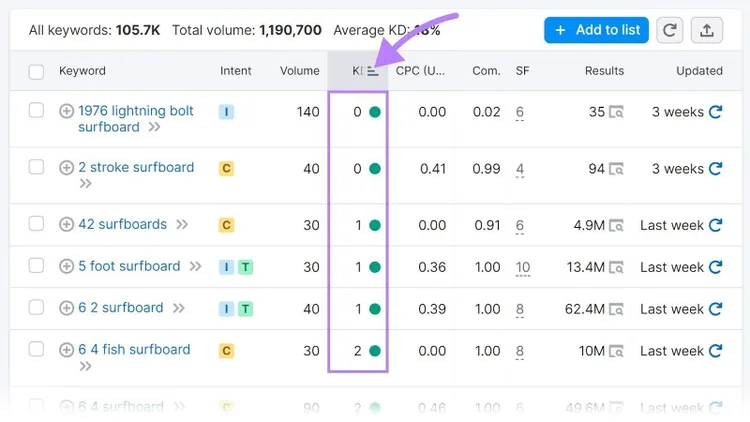Click Commercial intent badge for '6 4 fish surfboard'
Screen dimensions: 750x422
(226, 351)
